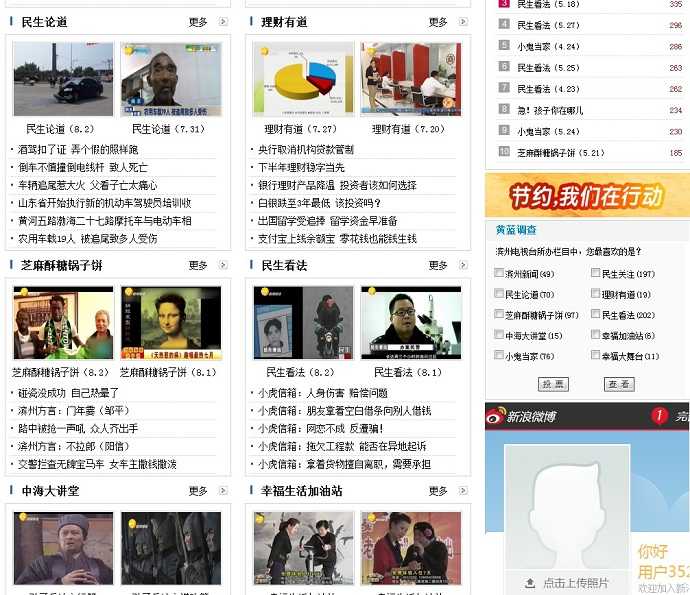
Task: Open headline 滨州方言:门年要(邹平)
Action: pyautogui.click(x=73, y=411)
